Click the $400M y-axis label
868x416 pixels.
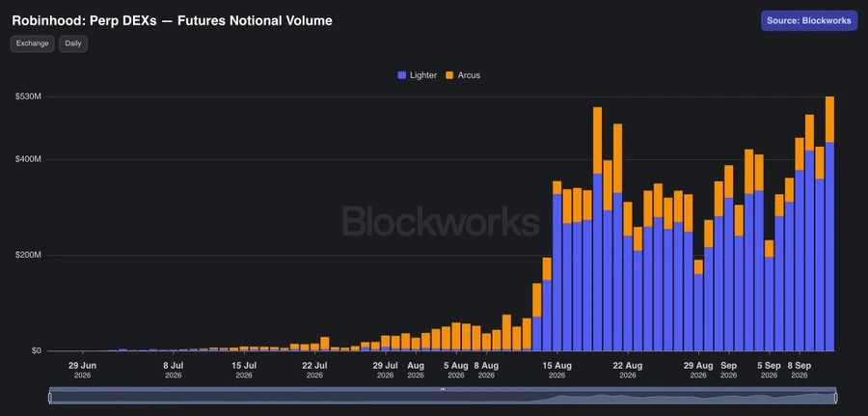[x=29, y=159]
